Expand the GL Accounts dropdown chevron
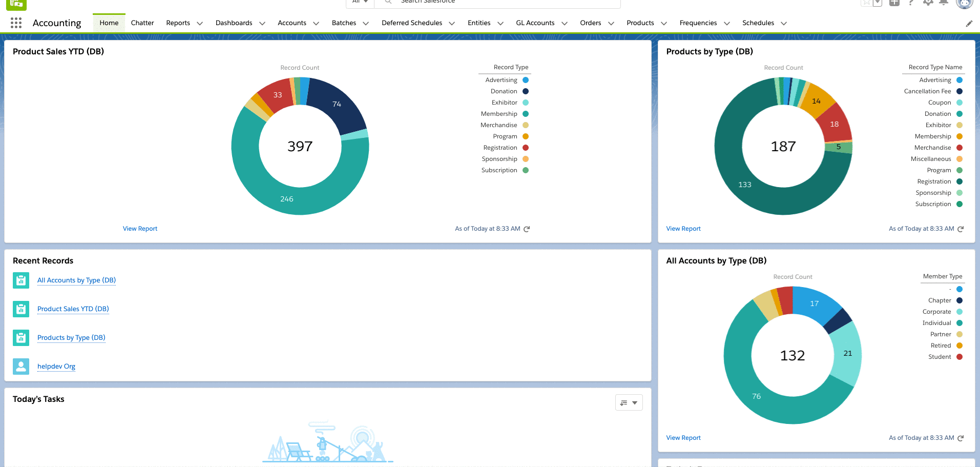Image resolution: width=980 pixels, height=467 pixels. (x=565, y=24)
